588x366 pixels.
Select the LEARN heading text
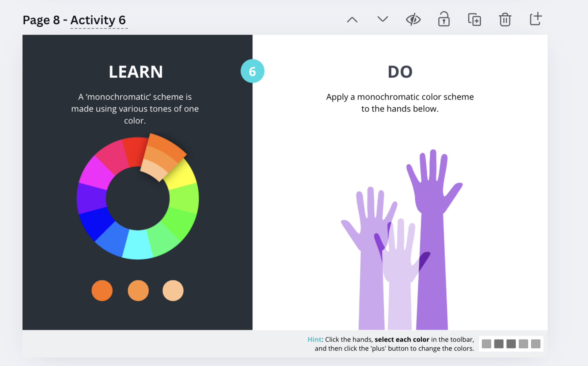click(x=136, y=72)
